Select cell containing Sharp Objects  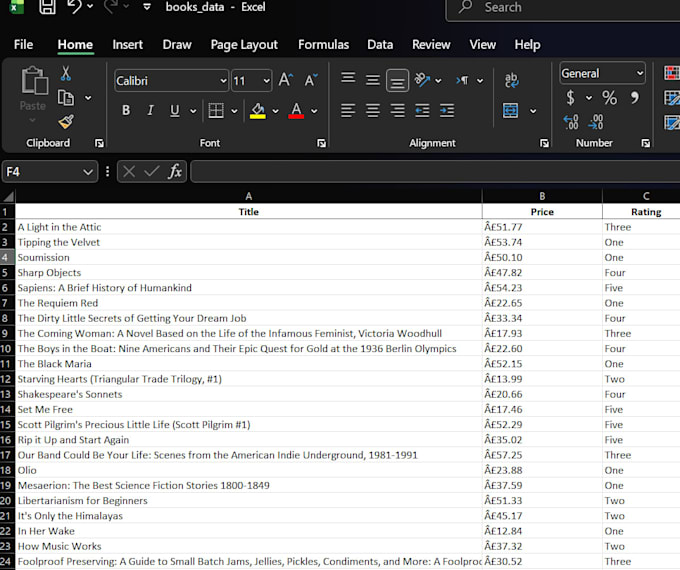click(248, 272)
